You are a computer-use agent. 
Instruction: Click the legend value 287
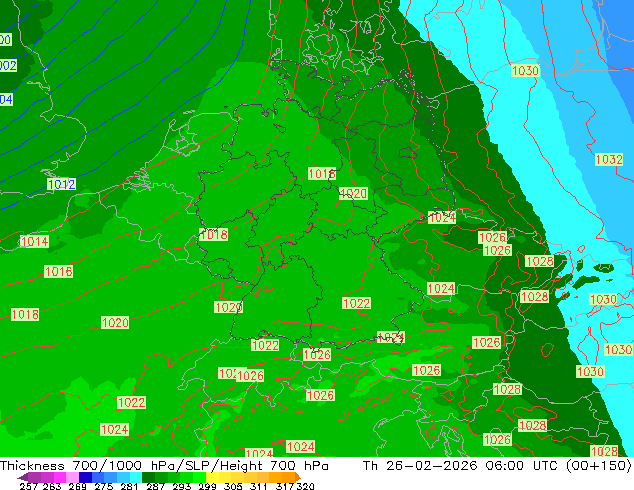point(155,486)
